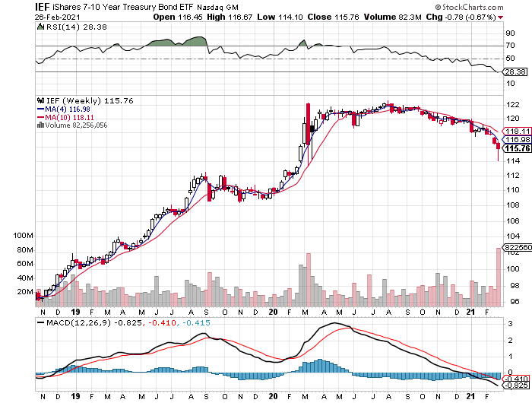
Task: Click the IEF ticker symbol title
Action: [x=43, y=7]
